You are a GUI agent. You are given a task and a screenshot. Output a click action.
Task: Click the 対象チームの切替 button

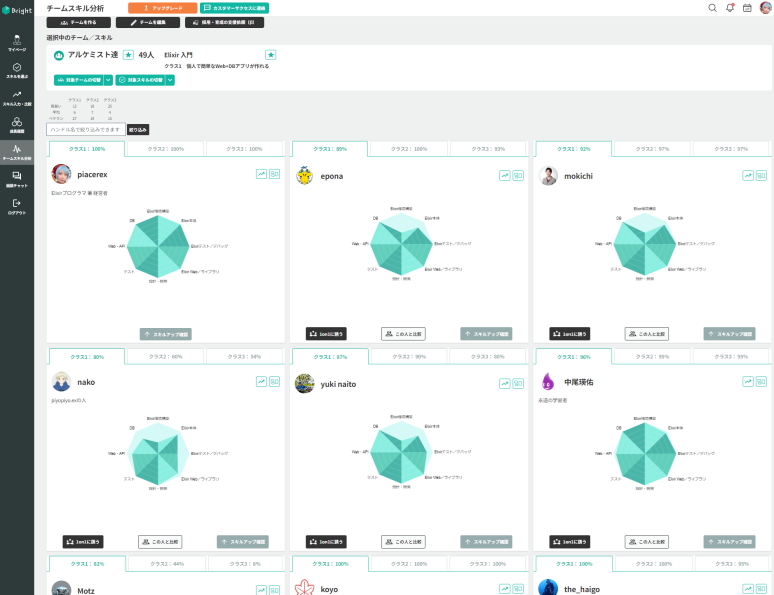78,80
